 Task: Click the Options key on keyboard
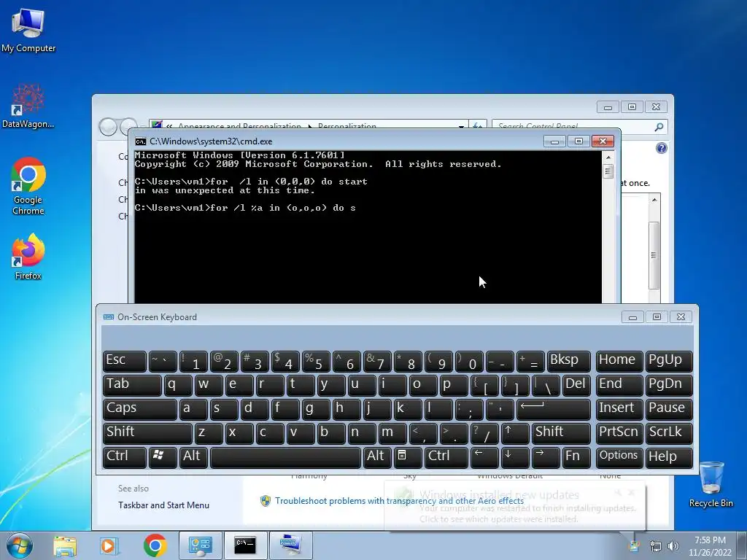coord(619,456)
